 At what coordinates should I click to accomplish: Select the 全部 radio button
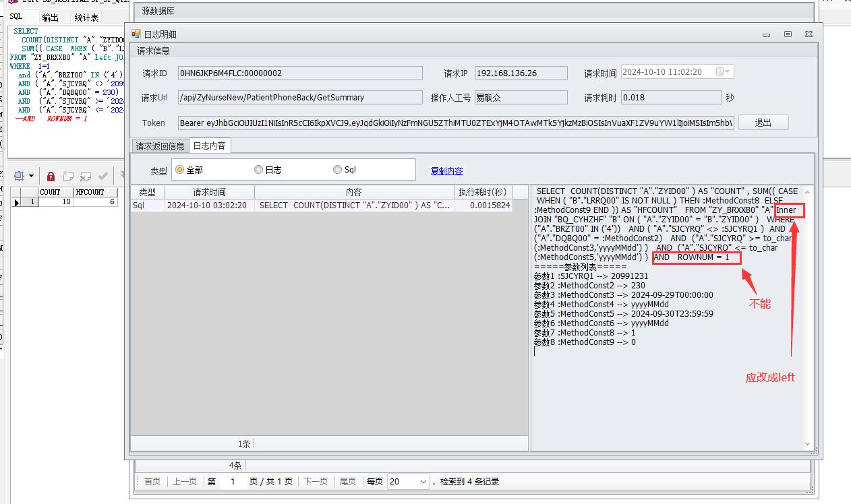[179, 170]
